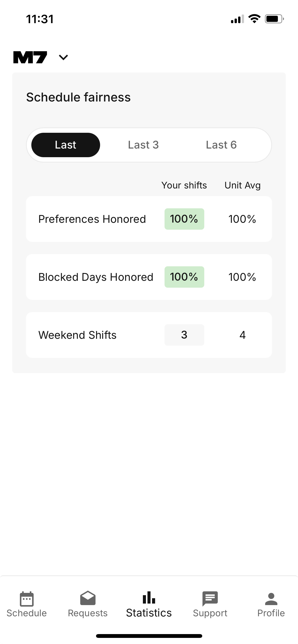Tap the Requests envelope icon
The image size is (298, 644).
pyautogui.click(x=88, y=598)
